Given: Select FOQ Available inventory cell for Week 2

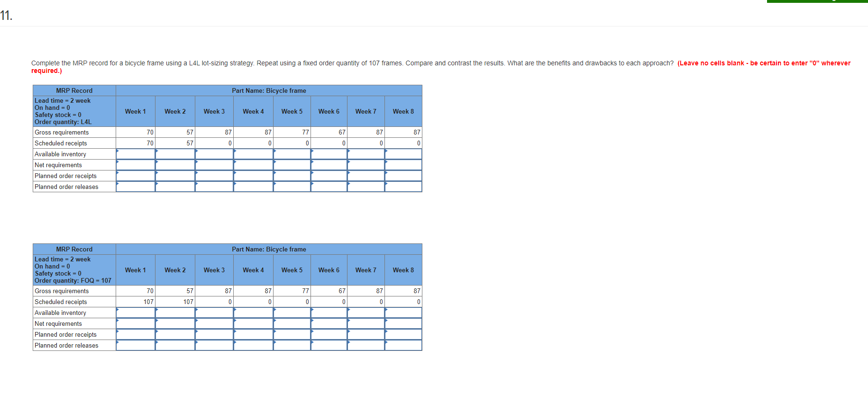Looking at the screenshot, I should [175, 313].
